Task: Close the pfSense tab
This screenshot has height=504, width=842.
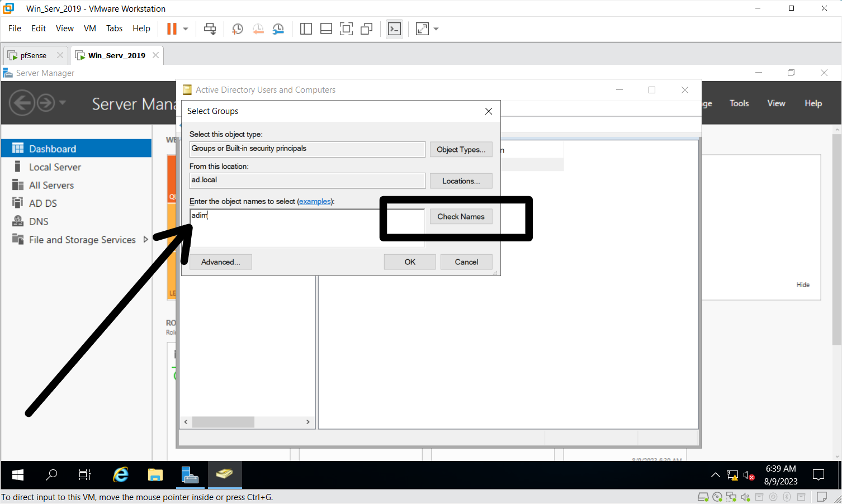Action: (60, 55)
